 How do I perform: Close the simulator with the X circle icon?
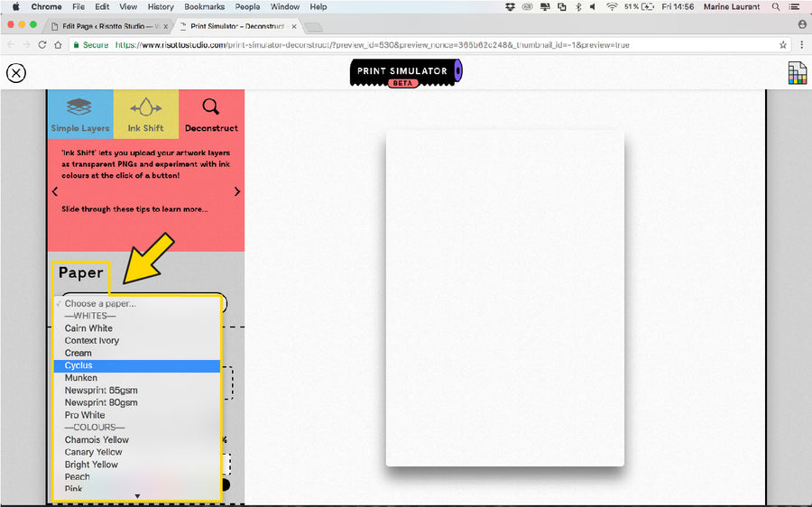pyautogui.click(x=16, y=73)
